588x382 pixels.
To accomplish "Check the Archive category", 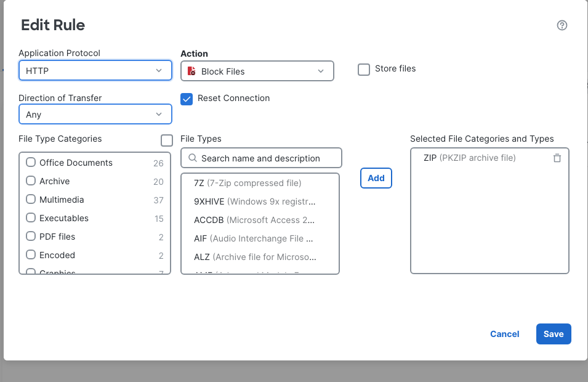I will point(31,181).
